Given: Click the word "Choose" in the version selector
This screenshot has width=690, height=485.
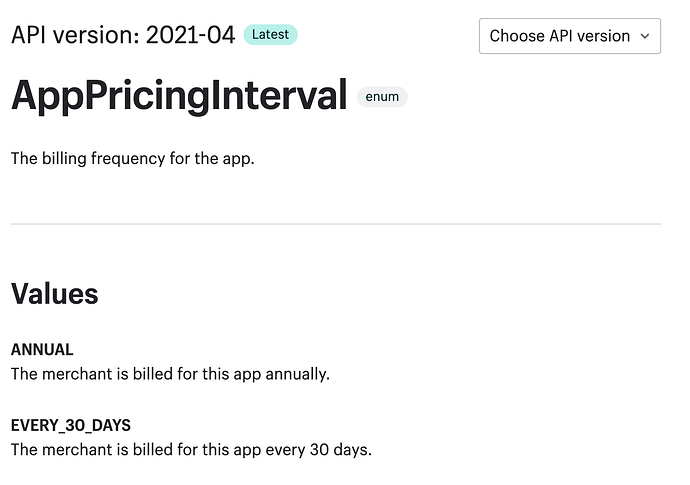Looking at the screenshot, I should (517, 36).
